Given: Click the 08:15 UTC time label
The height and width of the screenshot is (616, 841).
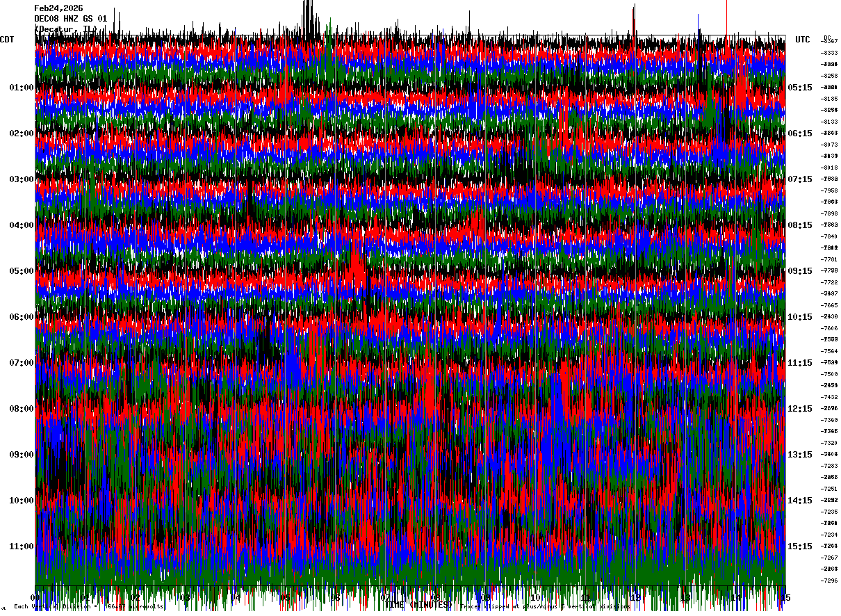Looking at the screenshot, I should pyautogui.click(x=800, y=225).
